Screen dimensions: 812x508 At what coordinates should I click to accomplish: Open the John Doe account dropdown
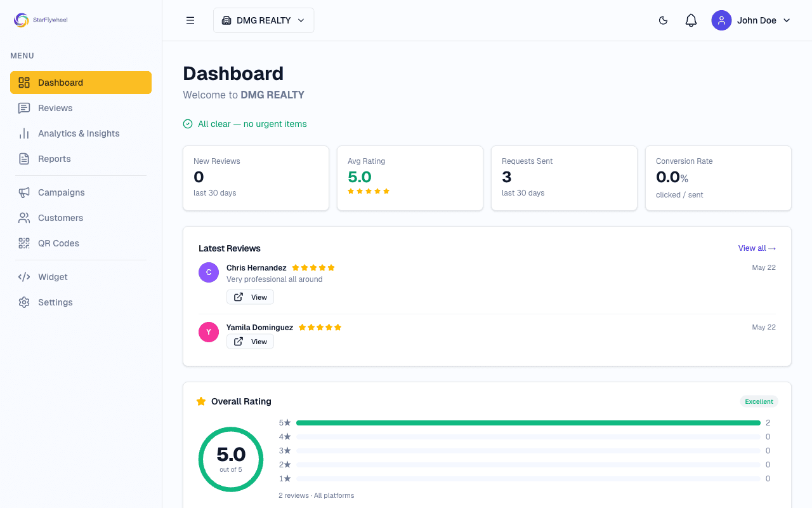point(752,20)
